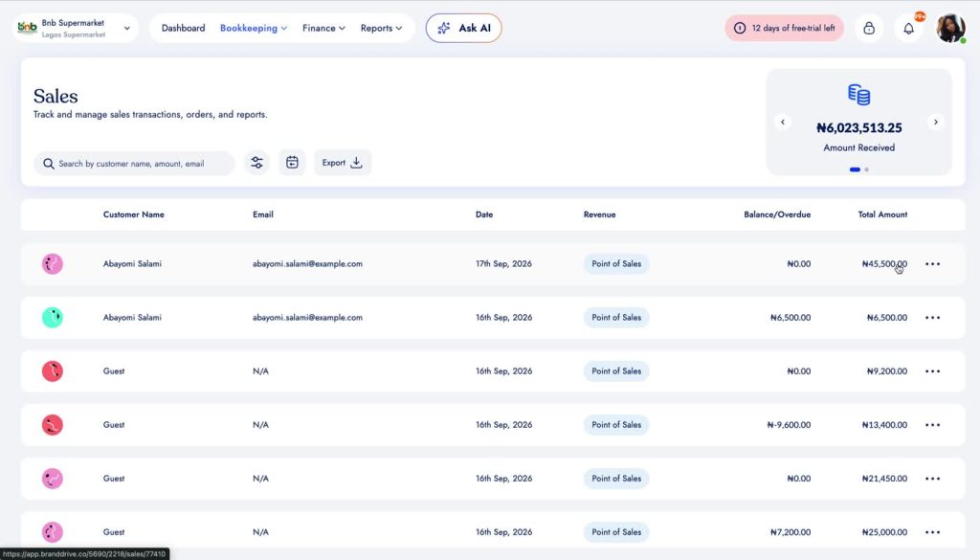
Task: Expand the Bookkeeping menu
Action: 253,28
